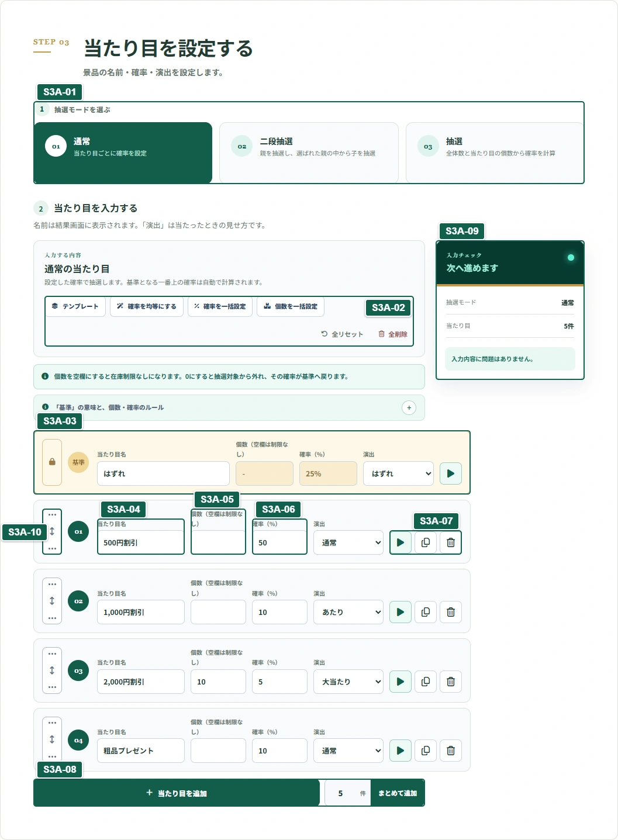
Task: Click 全リセット reset link
Action: [x=343, y=334]
